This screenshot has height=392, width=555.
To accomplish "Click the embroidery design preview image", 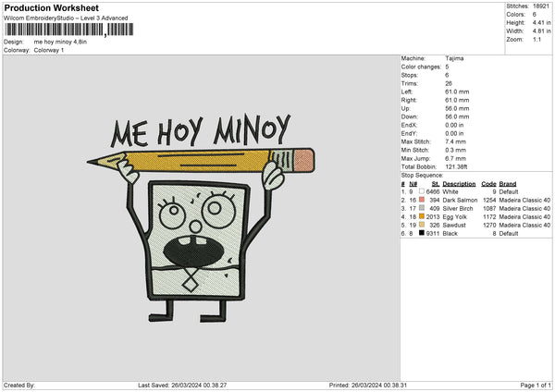I will click(x=201, y=217).
